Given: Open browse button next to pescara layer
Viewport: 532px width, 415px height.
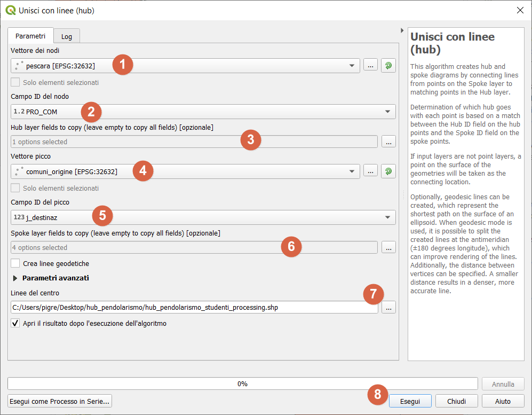Looking at the screenshot, I should coord(370,66).
